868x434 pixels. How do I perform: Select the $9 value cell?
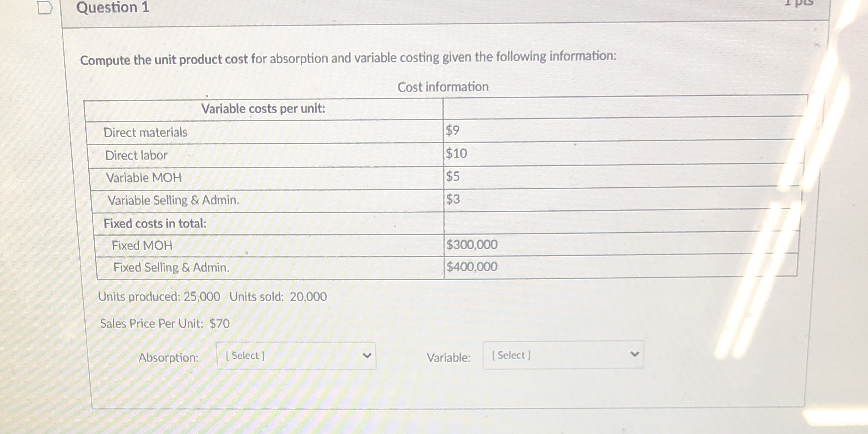[x=452, y=130]
